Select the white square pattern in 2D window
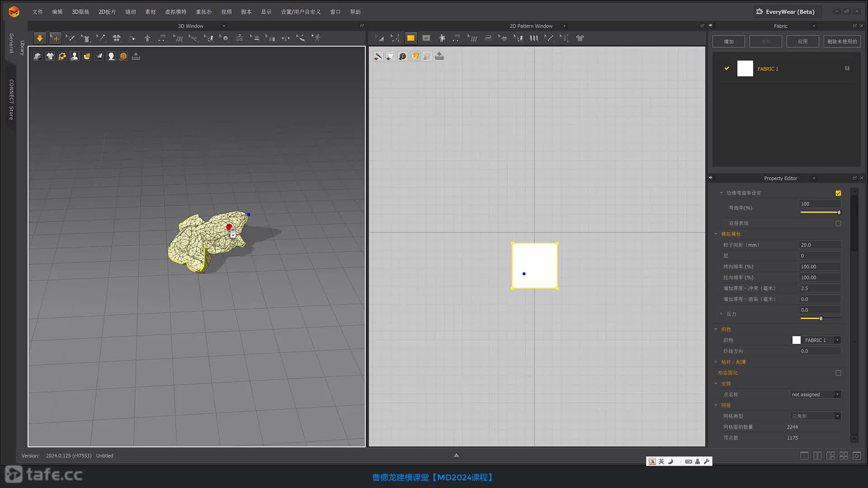This screenshot has height=488, width=868. pyautogui.click(x=535, y=266)
